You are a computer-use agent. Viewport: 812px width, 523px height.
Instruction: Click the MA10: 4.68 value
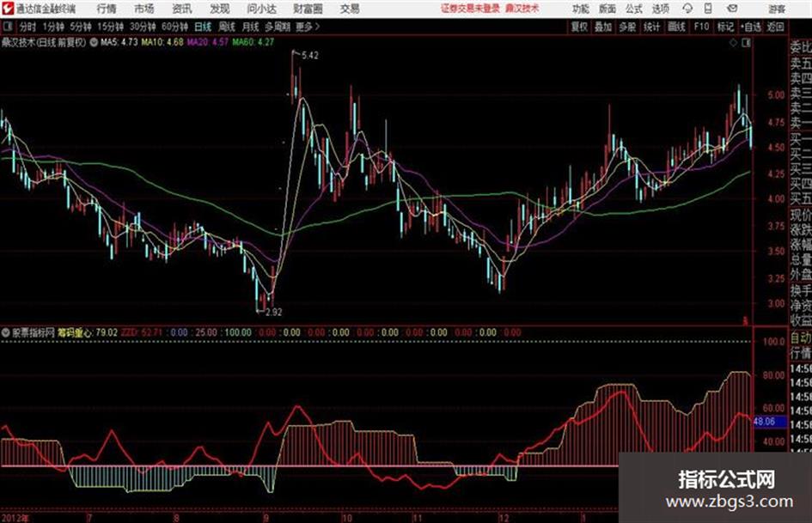[162, 42]
